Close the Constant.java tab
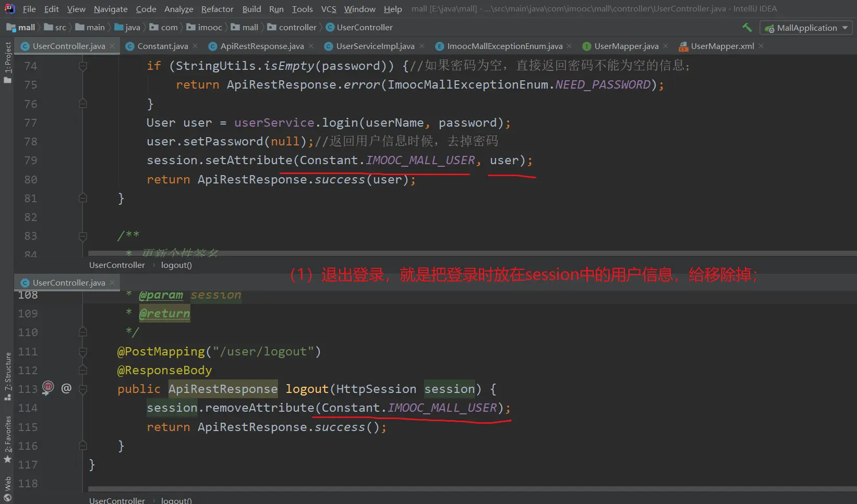 [196, 46]
